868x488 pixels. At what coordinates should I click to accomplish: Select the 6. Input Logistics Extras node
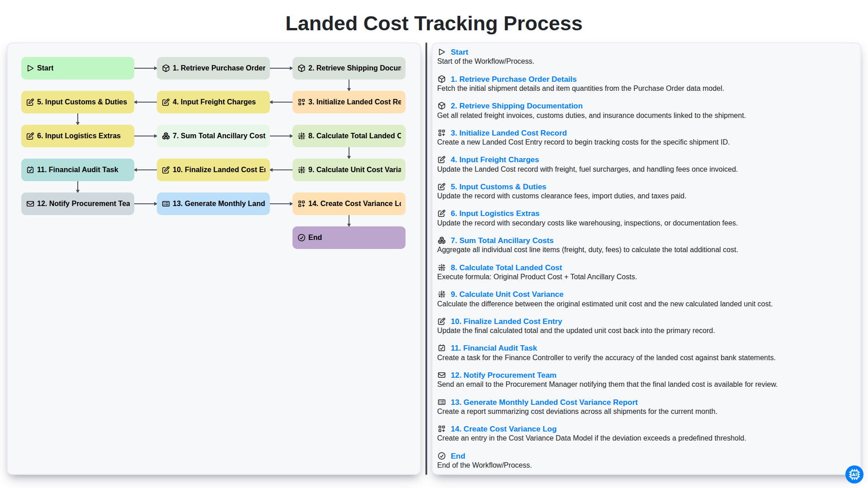point(78,136)
